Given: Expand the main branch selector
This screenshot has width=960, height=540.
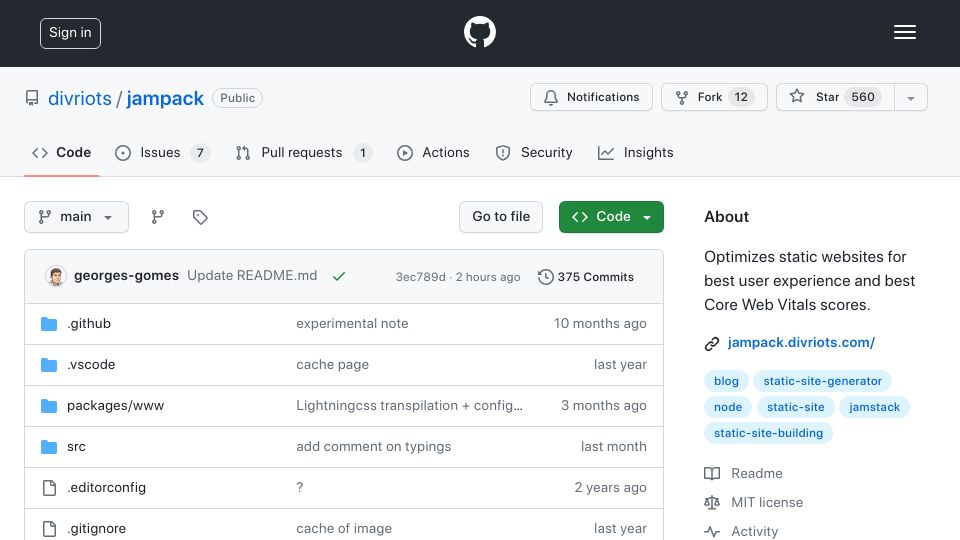Looking at the screenshot, I should 77,217.
